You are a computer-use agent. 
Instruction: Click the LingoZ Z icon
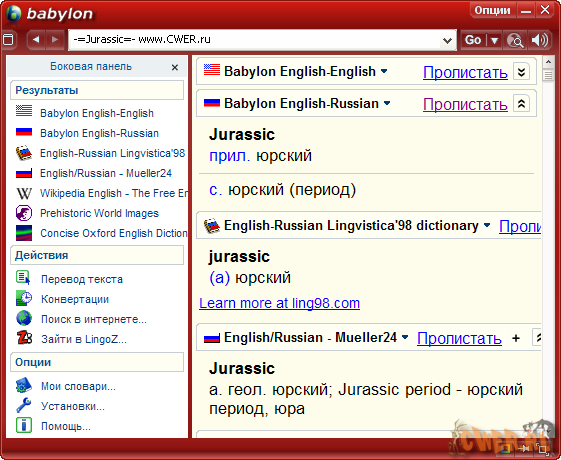[24, 337]
